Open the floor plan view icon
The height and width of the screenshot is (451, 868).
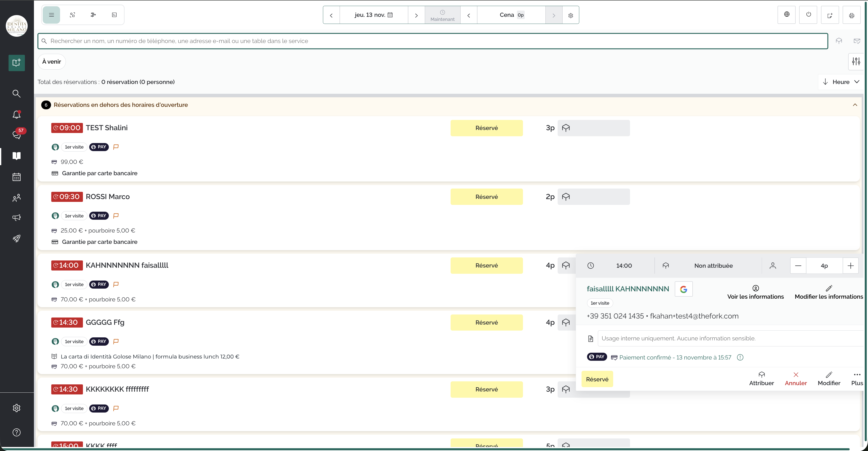(72, 15)
